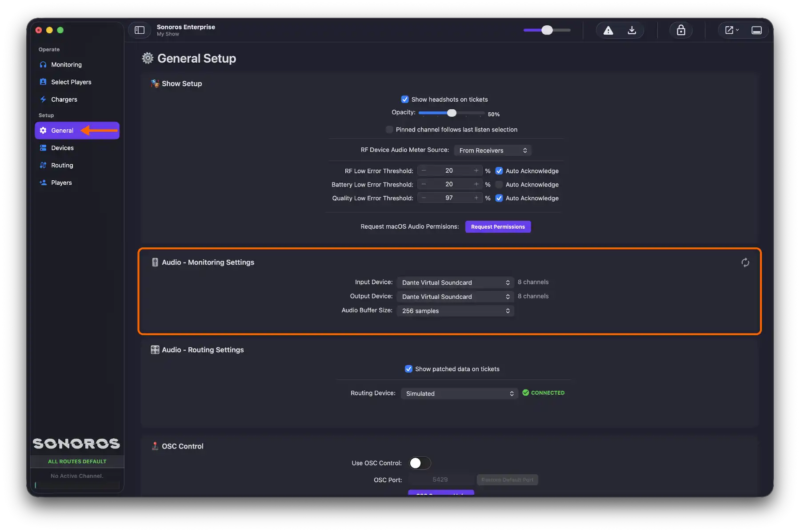Adjust the toolbar size slider
This screenshot has height=532, width=800.
tap(547, 30)
